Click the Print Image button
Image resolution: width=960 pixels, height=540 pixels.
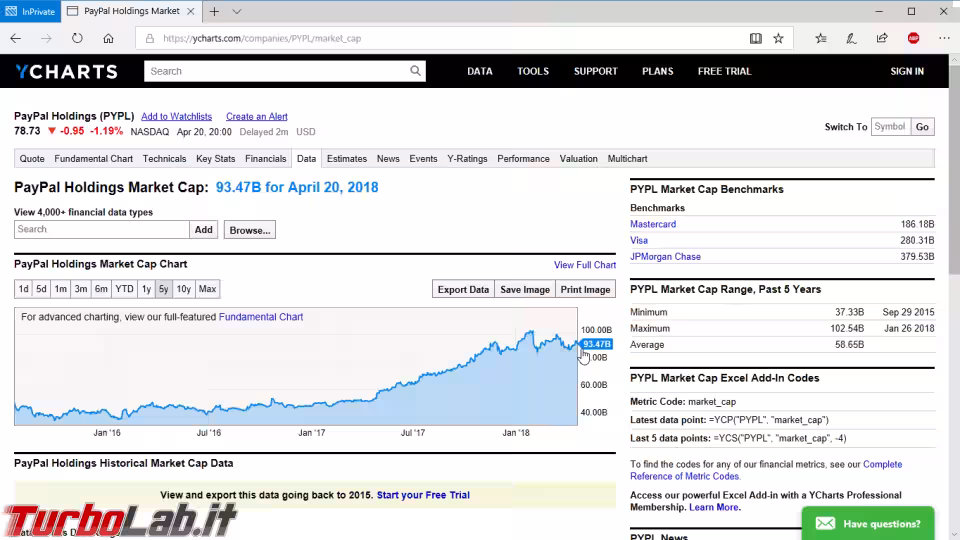pyautogui.click(x=585, y=290)
